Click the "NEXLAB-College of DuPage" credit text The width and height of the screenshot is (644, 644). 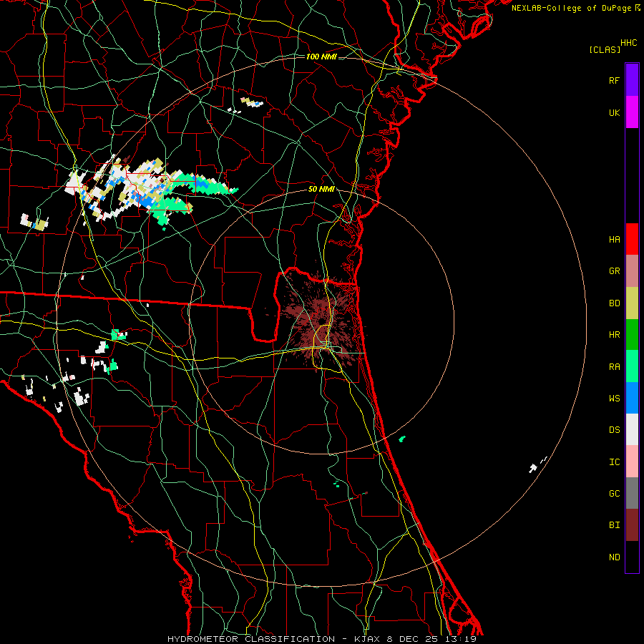click(571, 8)
